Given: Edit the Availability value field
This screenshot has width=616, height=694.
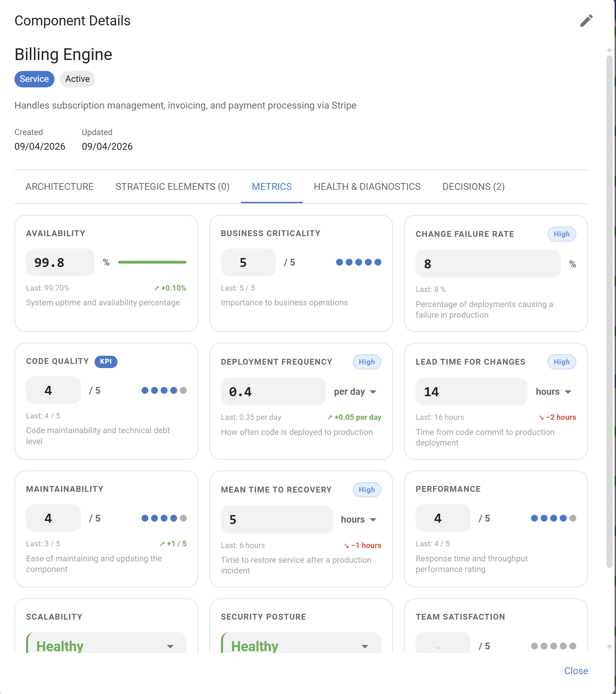Looking at the screenshot, I should coord(60,263).
